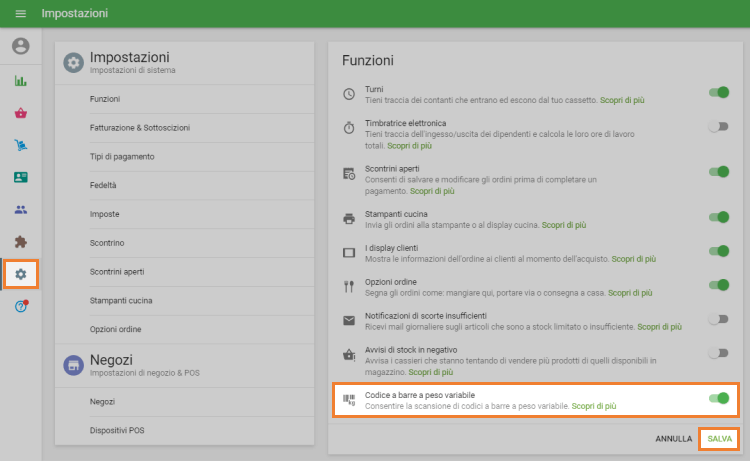Open the hamburger menu in header
The height and width of the screenshot is (461, 750).
[20, 14]
